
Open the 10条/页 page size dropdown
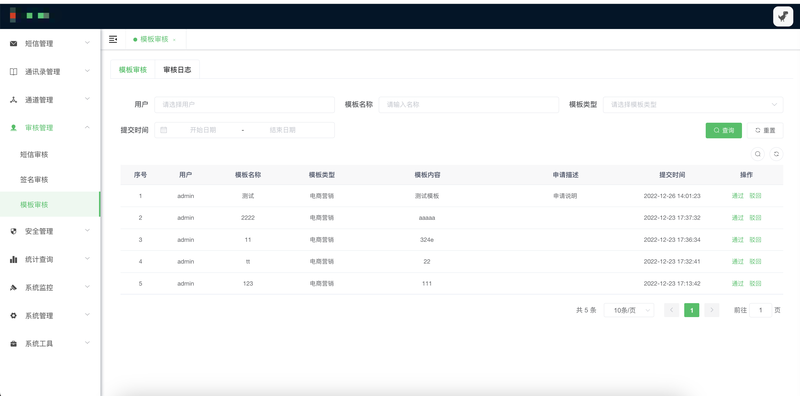coord(629,310)
